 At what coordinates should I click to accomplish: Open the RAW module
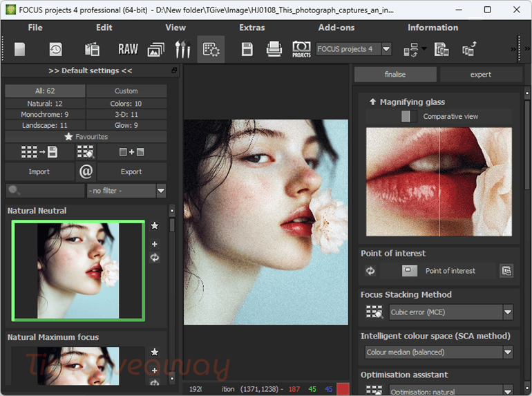pos(128,49)
